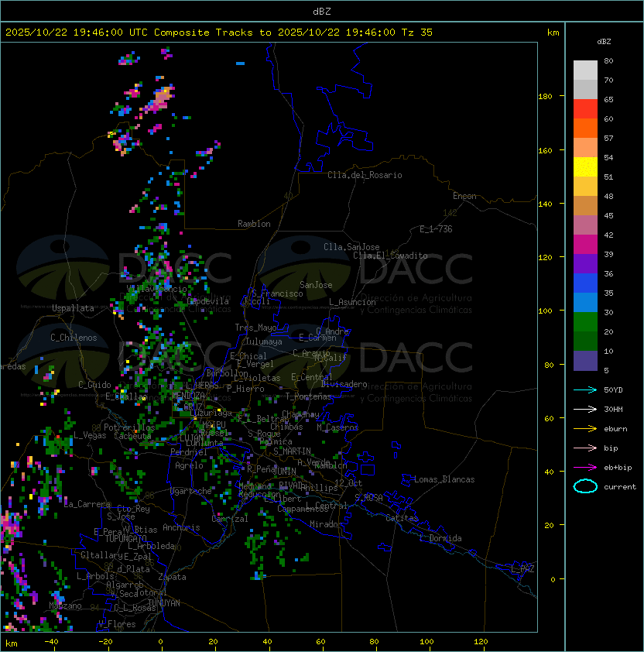
Task: Click the Capdevila map label
Action: click(207, 301)
